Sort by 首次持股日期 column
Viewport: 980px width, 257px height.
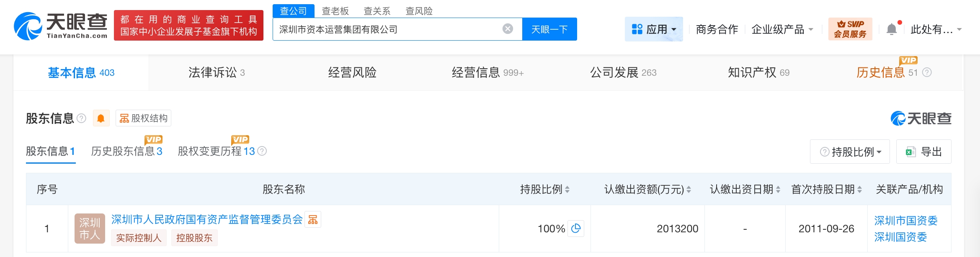pyautogui.click(x=859, y=190)
